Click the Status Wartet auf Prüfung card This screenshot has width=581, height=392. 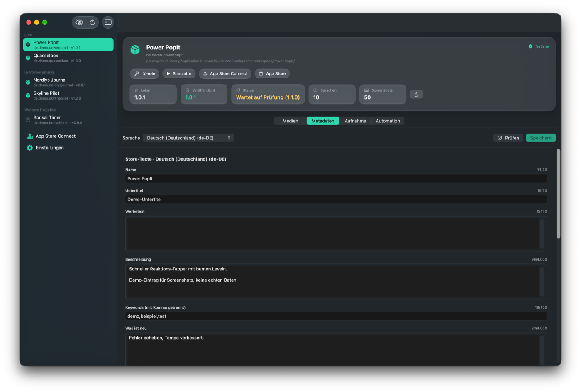click(x=268, y=94)
